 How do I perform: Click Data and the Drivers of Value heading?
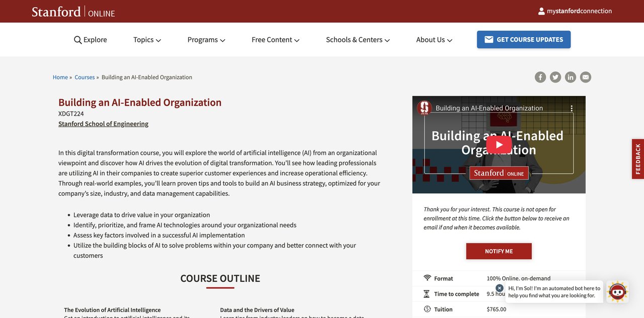point(257,310)
